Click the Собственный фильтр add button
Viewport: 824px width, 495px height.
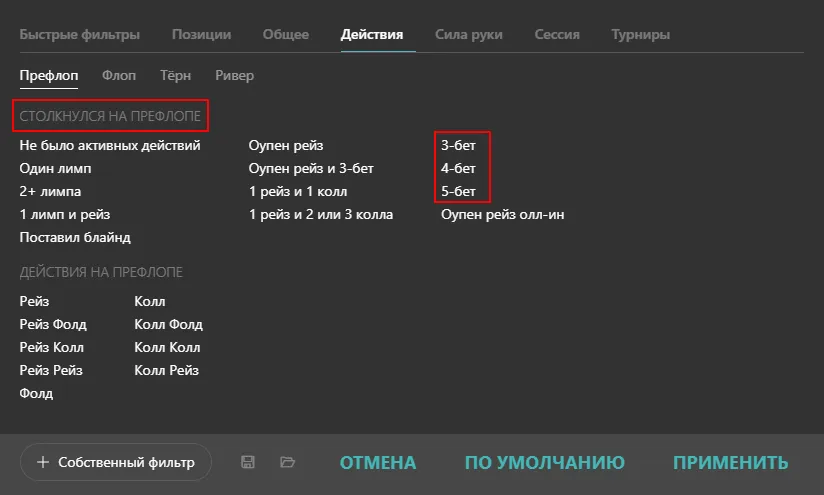click(x=116, y=462)
